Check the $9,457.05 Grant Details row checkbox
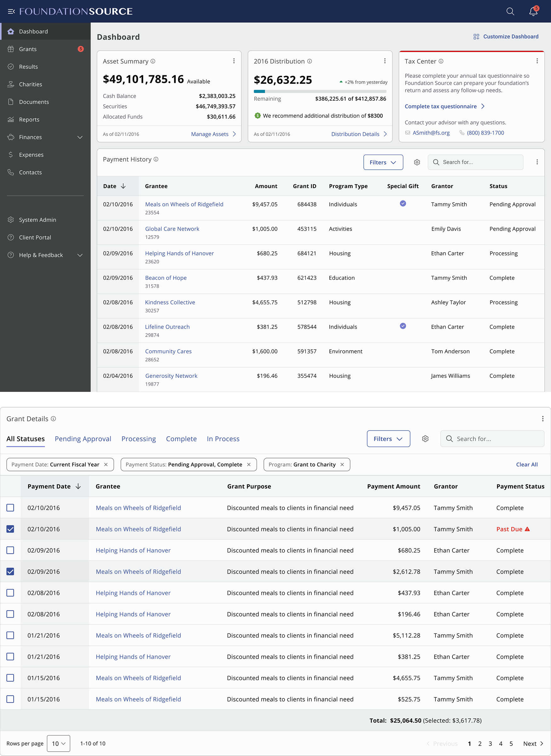Viewport: 551px width, 756px height. pyautogui.click(x=10, y=508)
